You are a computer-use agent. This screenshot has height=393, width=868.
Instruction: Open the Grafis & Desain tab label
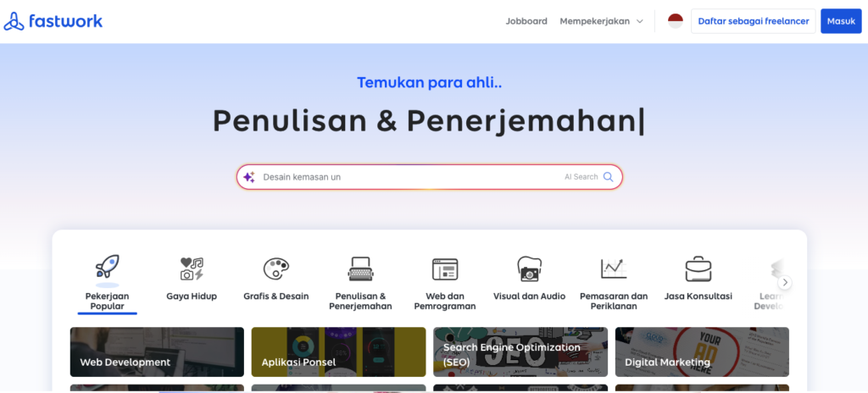pos(275,296)
